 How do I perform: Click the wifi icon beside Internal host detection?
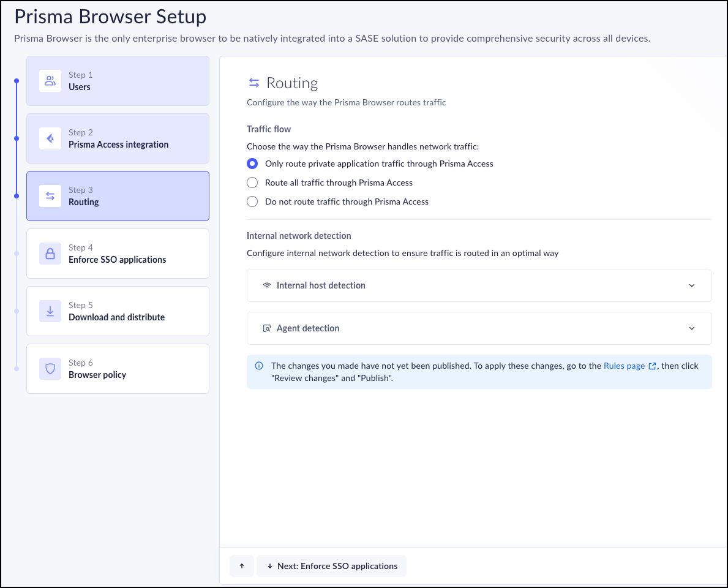coord(267,285)
